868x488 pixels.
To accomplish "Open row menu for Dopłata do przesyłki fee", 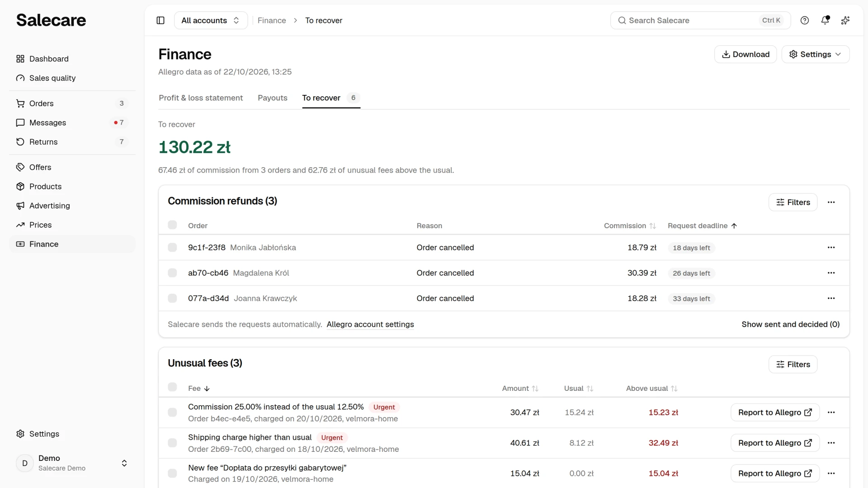I will point(831,474).
